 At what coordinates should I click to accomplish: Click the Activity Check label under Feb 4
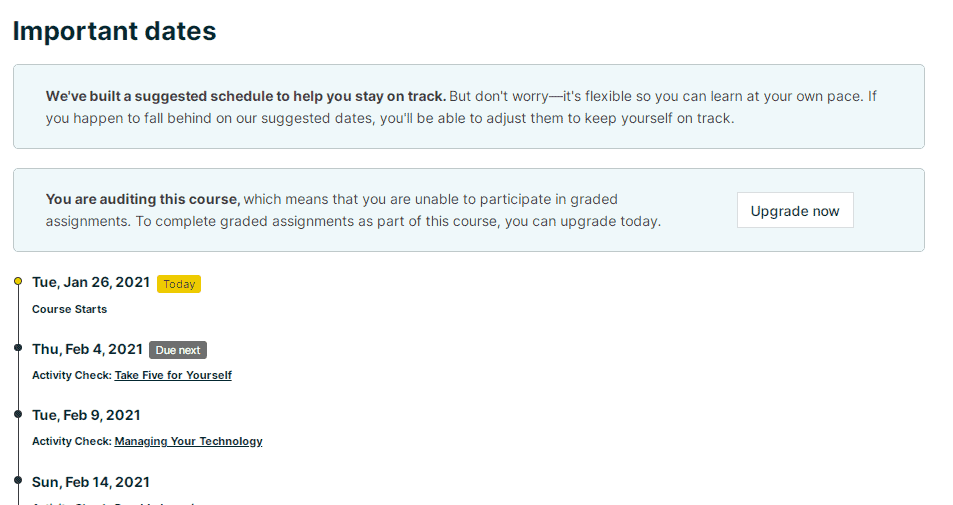72,375
